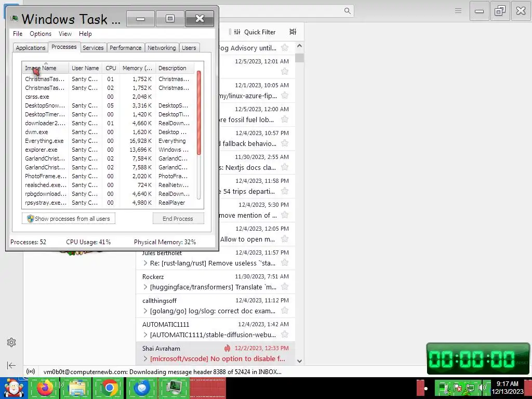Viewport: 532px width, 399px height.
Task: Click Show processes from all users
Action: (x=69, y=219)
